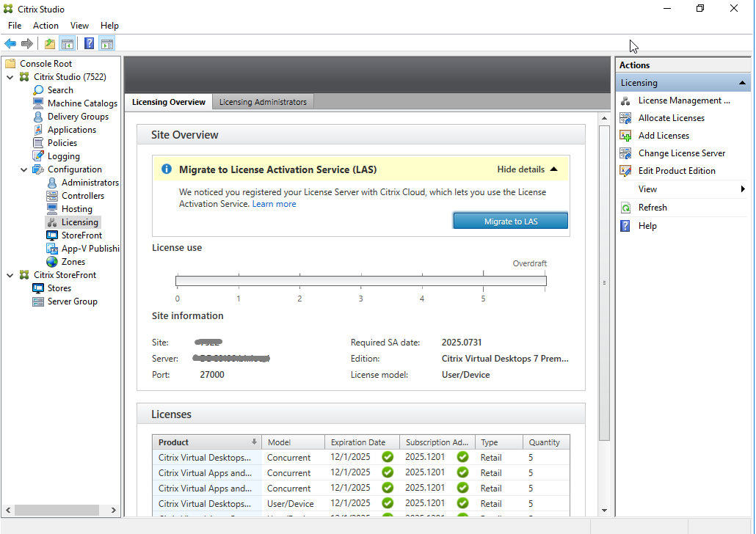Click the Migrate to LAS button
Image resolution: width=756 pixels, height=534 pixels.
pos(510,220)
